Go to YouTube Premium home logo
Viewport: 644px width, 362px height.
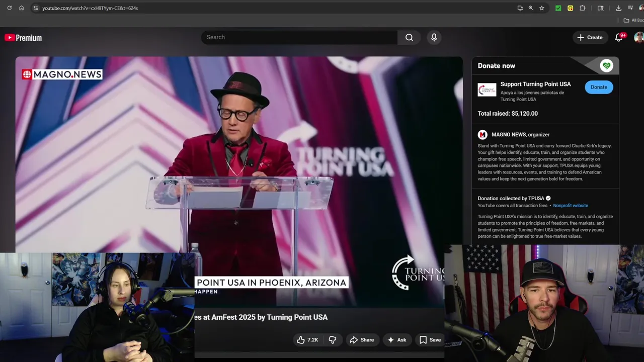pos(23,38)
